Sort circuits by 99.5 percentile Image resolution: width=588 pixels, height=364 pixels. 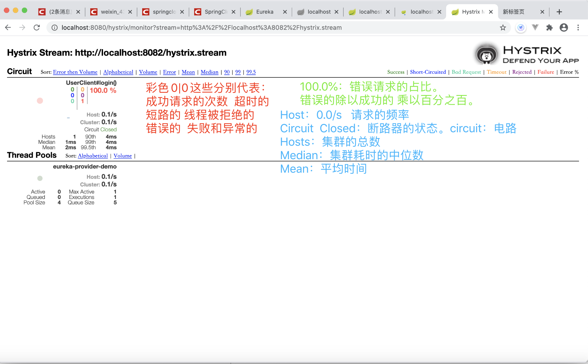pos(251,72)
